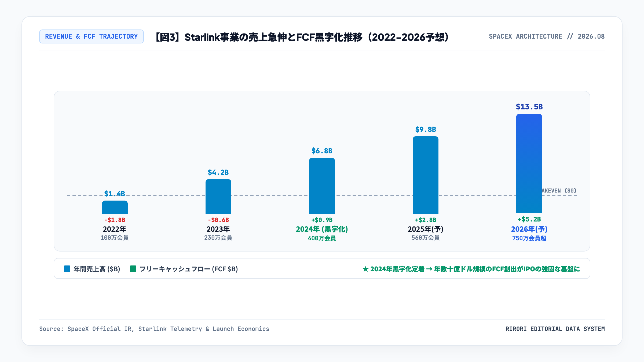Click the $6.8B value label
This screenshot has height=362, width=644.
click(x=322, y=151)
